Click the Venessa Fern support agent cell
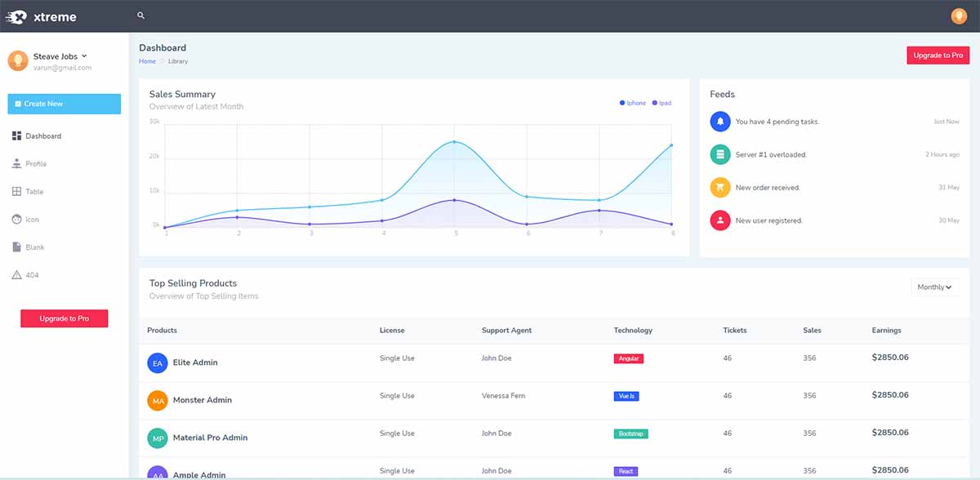 pyautogui.click(x=504, y=396)
